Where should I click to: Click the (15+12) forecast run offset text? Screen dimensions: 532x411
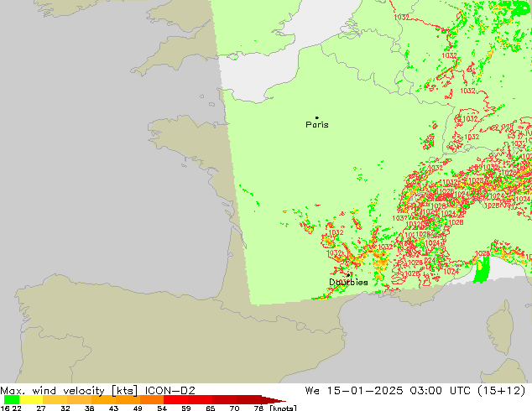click(x=502, y=391)
